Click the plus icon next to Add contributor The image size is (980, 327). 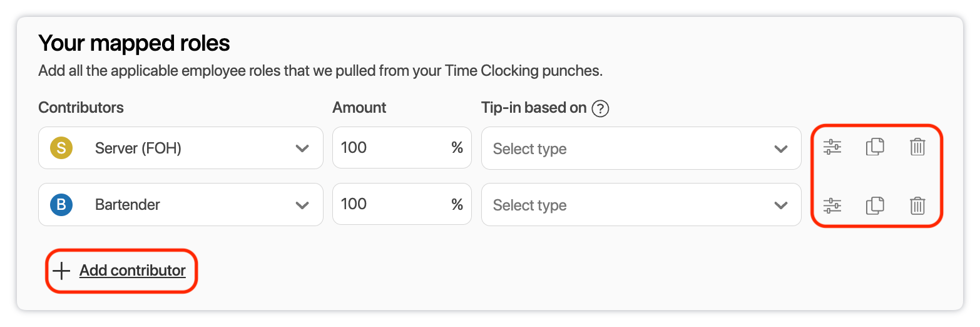pos(61,271)
